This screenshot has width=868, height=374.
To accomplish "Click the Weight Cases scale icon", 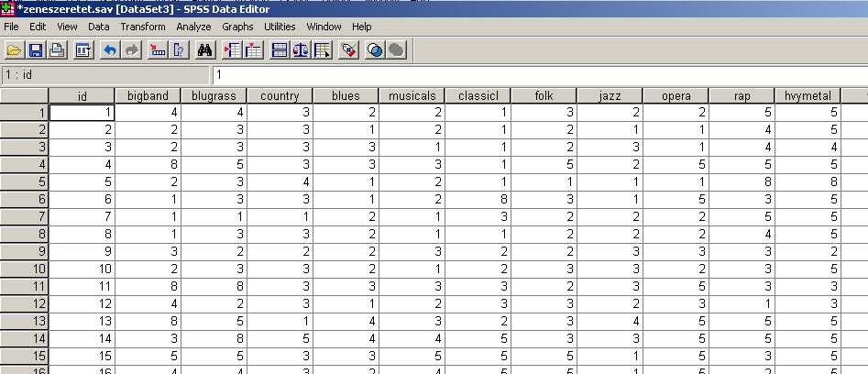I will tap(300, 49).
